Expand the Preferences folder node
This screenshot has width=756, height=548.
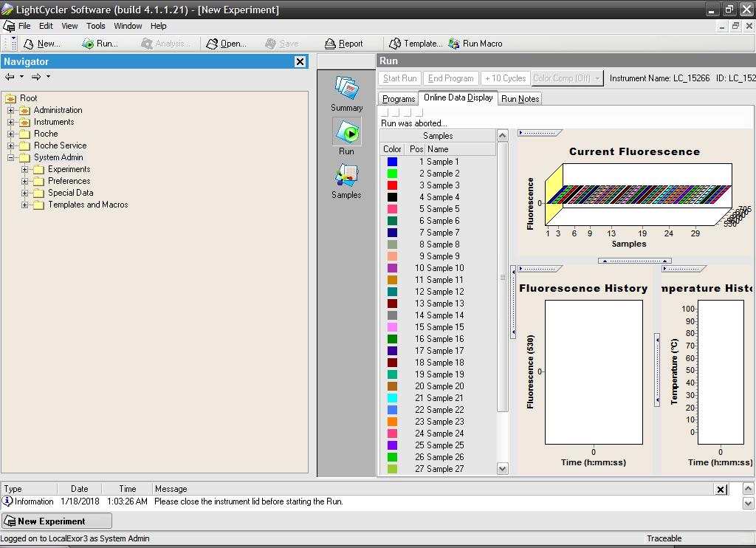[x=24, y=182]
